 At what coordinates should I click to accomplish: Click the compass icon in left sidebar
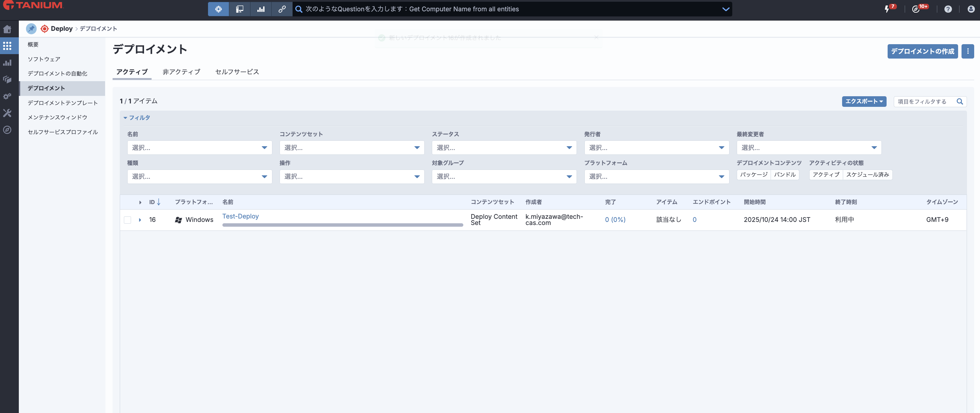(x=7, y=130)
